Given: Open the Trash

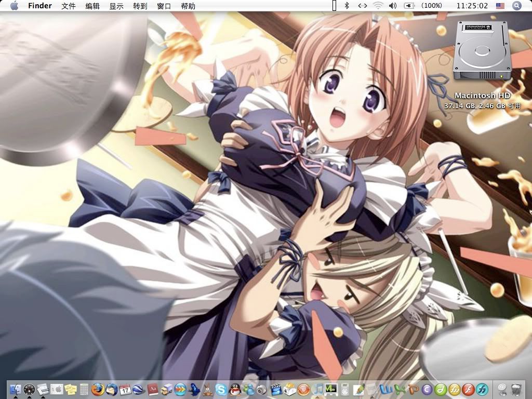Looking at the screenshot, I should pyautogui.click(x=516, y=389).
